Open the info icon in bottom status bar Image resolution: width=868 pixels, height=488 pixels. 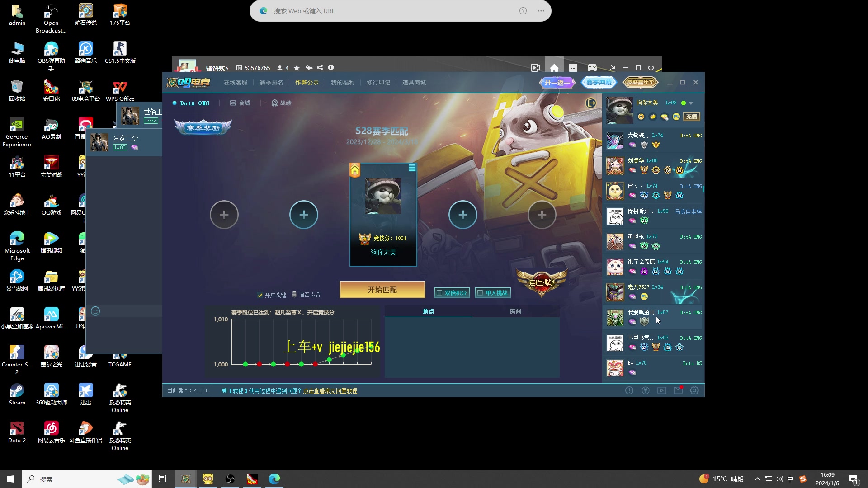coord(629,390)
